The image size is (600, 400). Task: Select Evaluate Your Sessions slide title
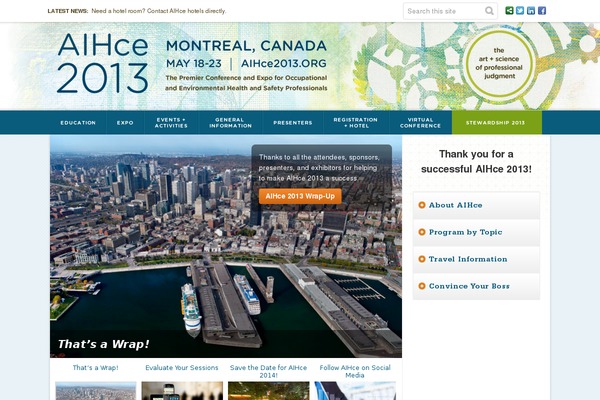[x=182, y=367]
